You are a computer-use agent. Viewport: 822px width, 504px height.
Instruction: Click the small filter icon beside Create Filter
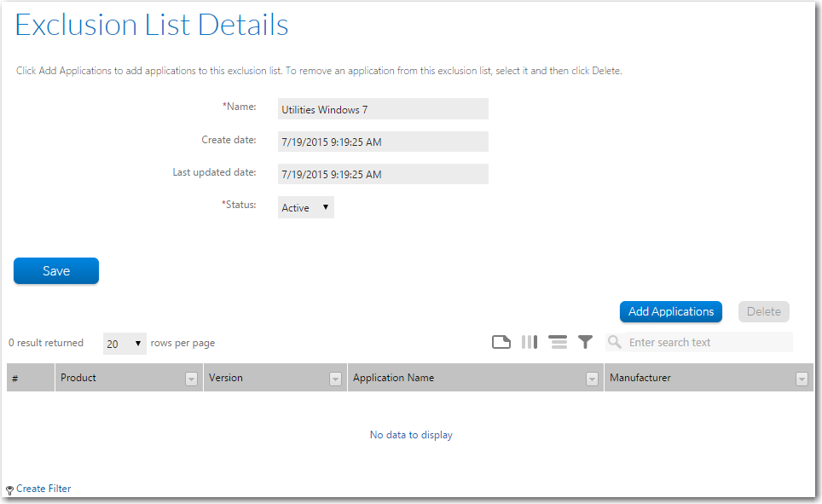9,490
